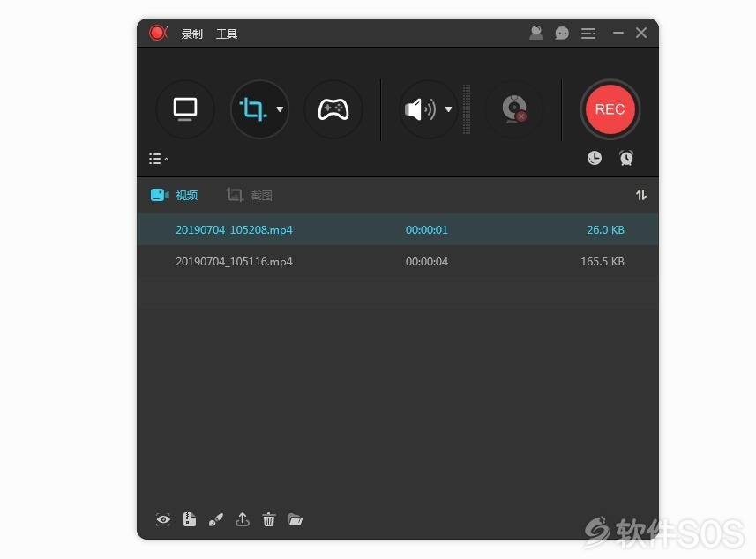Image resolution: width=756 pixels, height=559 pixels.
Task: Open the feedback chat bubble icon
Action: 562,34
